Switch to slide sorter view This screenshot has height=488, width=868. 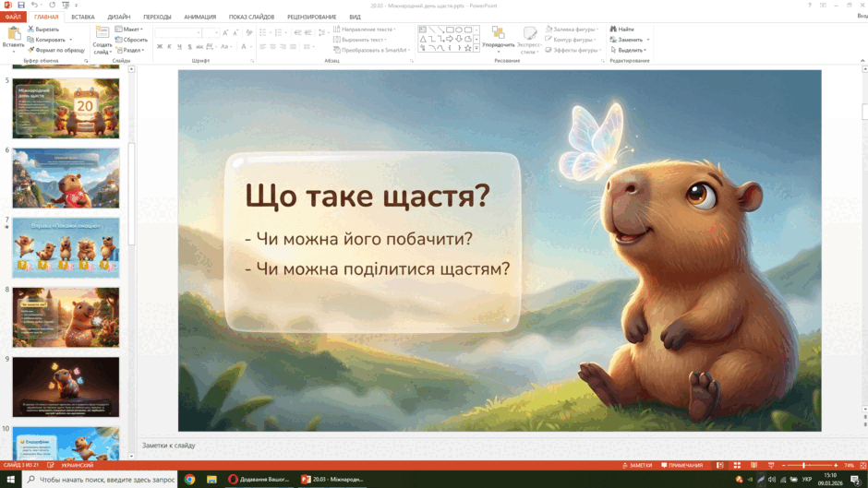pos(737,465)
